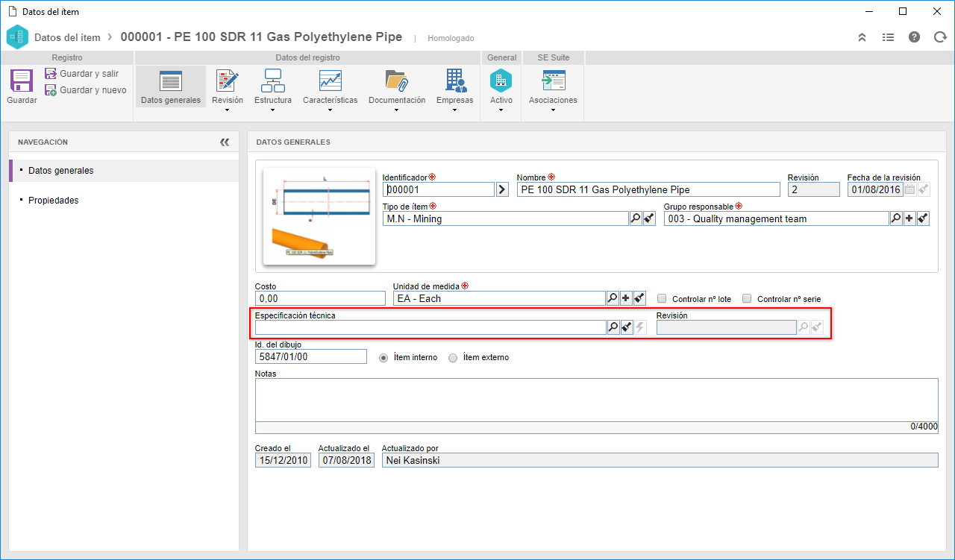Collapse the ribbon with double chevron icon
Viewport: 955px width, 560px height.
[862, 37]
